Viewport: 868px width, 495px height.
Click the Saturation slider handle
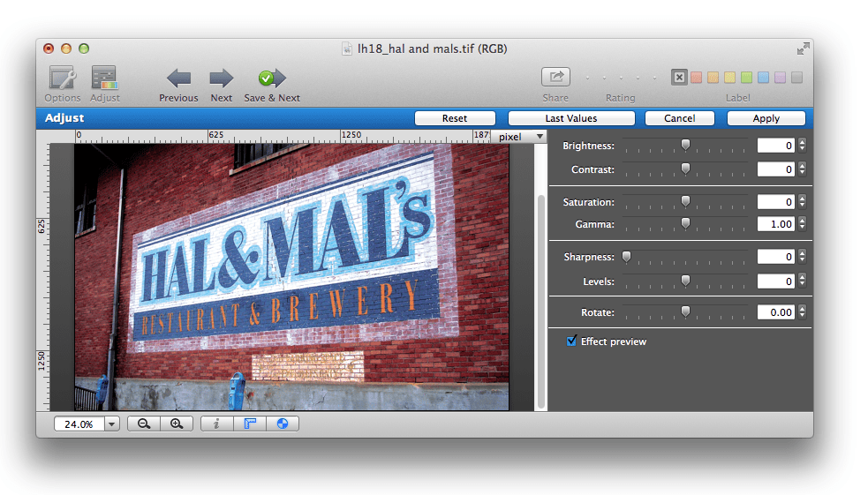click(685, 202)
